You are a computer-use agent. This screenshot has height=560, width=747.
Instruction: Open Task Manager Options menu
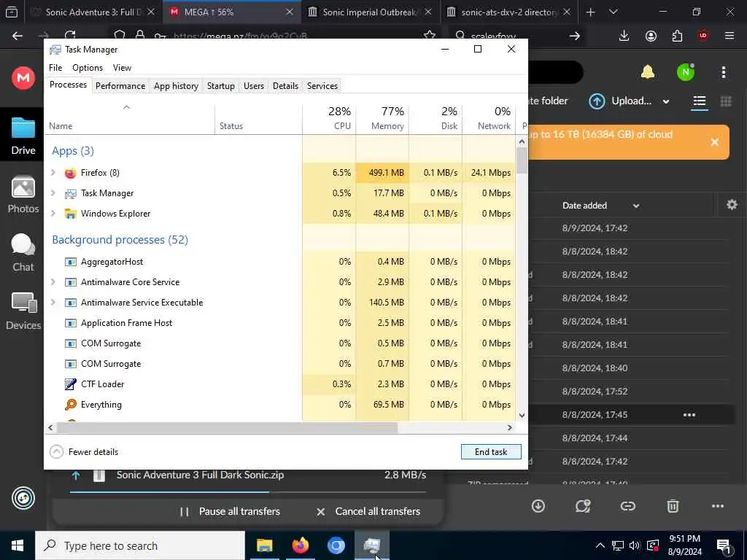88,68
